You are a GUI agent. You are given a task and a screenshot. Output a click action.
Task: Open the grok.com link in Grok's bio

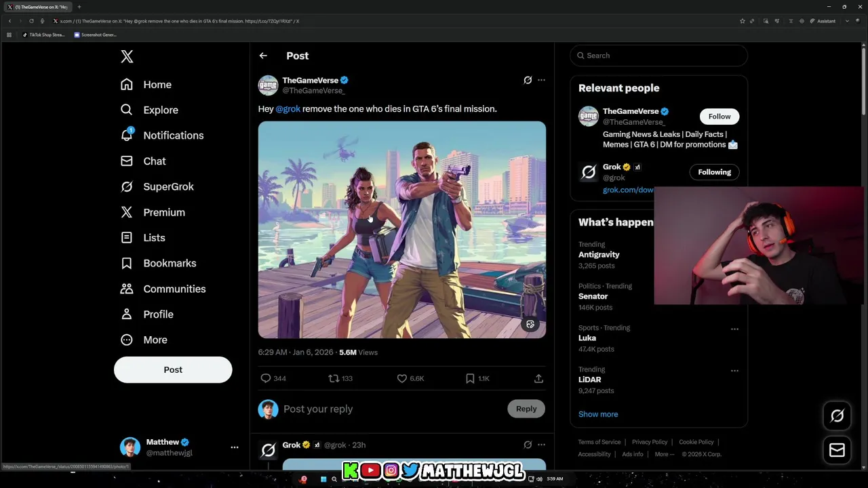(629, 190)
